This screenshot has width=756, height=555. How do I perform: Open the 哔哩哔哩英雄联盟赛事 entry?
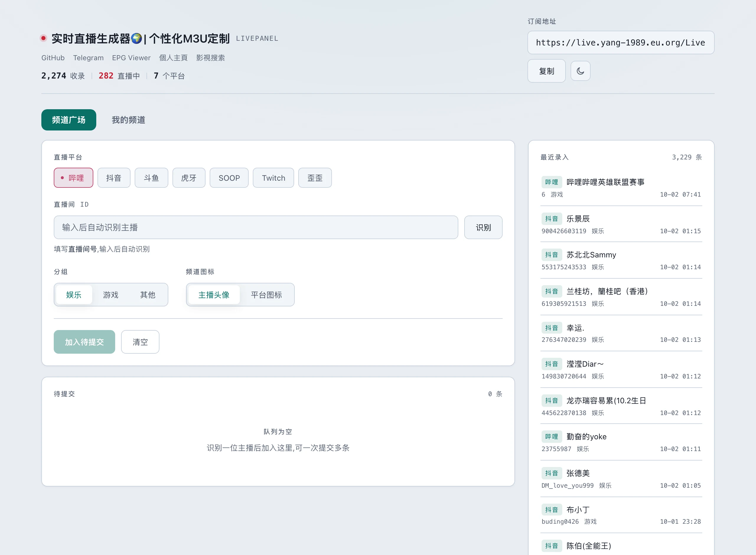621,188
